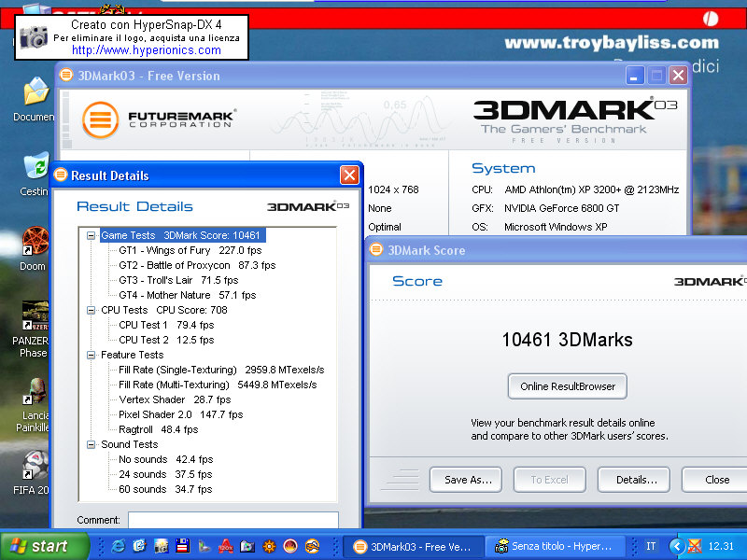Screen dimensions: 747x560
Task: Open the Details... button in Score window
Action: coord(634,480)
